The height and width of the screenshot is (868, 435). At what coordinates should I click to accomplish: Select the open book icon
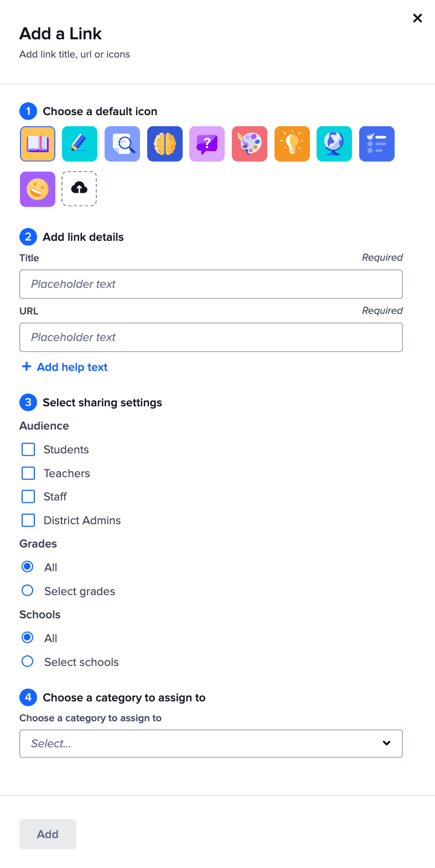click(38, 144)
